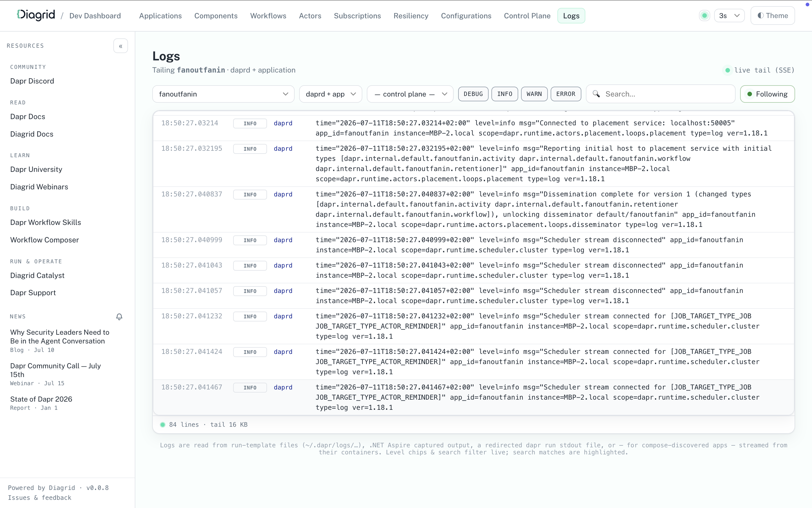Open the Control Plane tab
812x508 pixels.
pos(527,16)
